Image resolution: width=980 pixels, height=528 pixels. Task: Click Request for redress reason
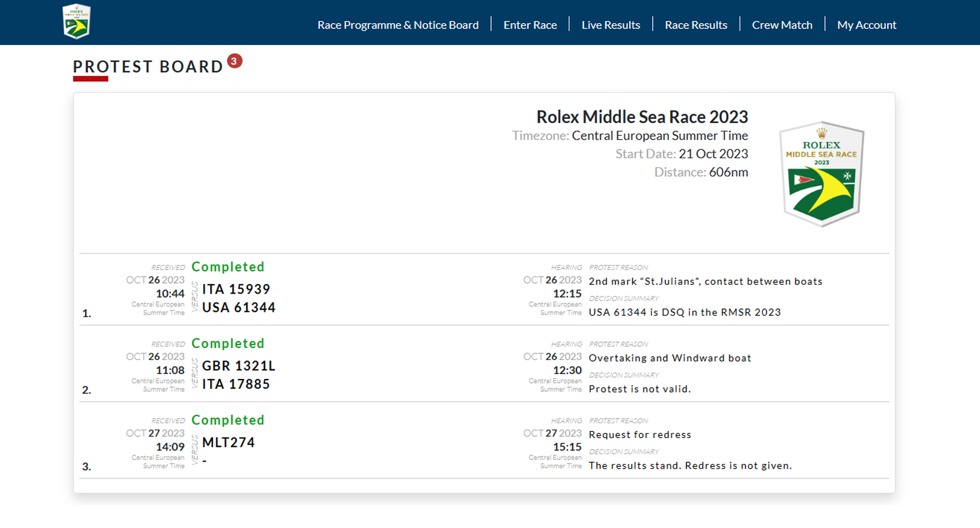pyautogui.click(x=640, y=434)
